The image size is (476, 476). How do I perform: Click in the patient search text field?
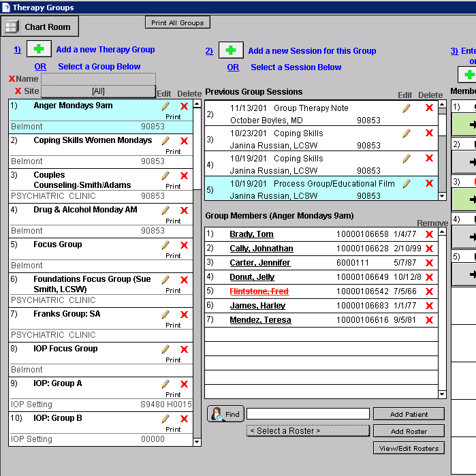pos(308,414)
